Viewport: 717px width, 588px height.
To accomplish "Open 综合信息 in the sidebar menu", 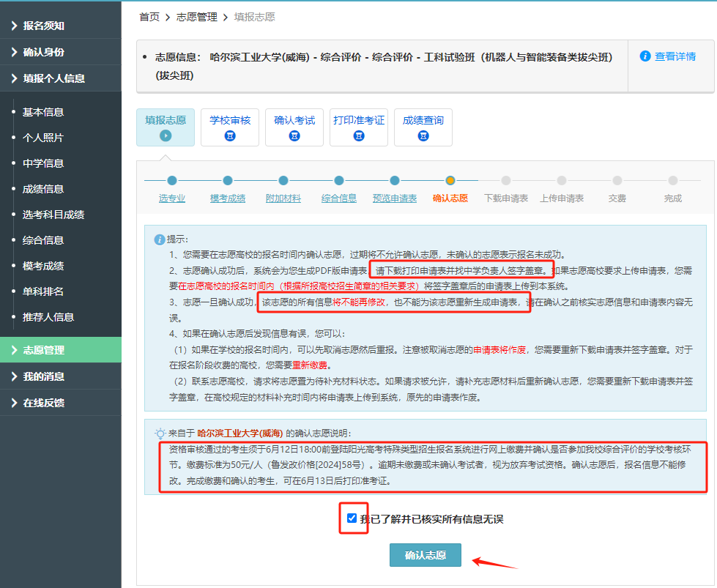I will (x=43, y=240).
